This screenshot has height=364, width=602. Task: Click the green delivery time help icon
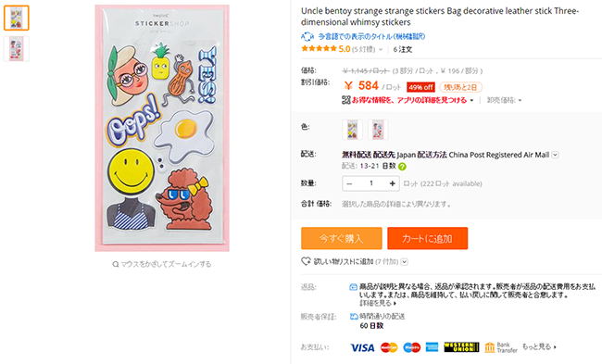(x=402, y=167)
